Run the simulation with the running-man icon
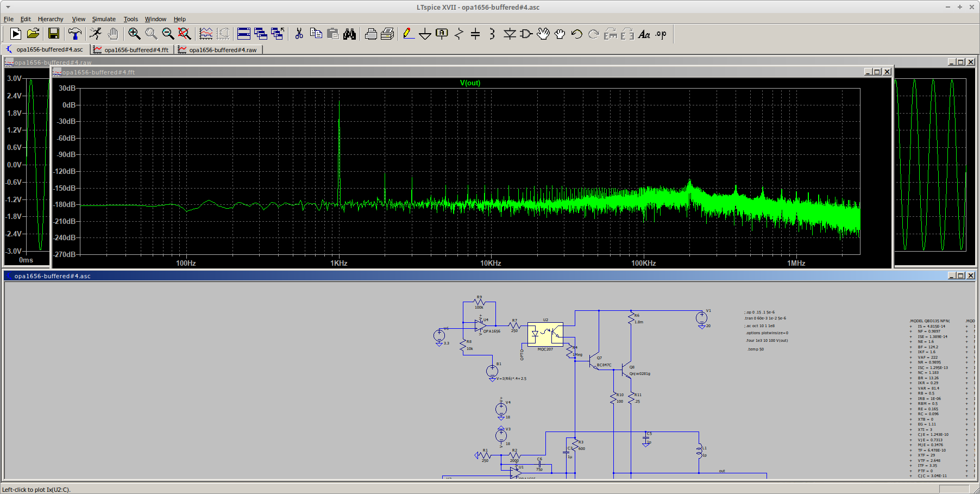This screenshot has height=494, width=980. pyautogui.click(x=96, y=34)
